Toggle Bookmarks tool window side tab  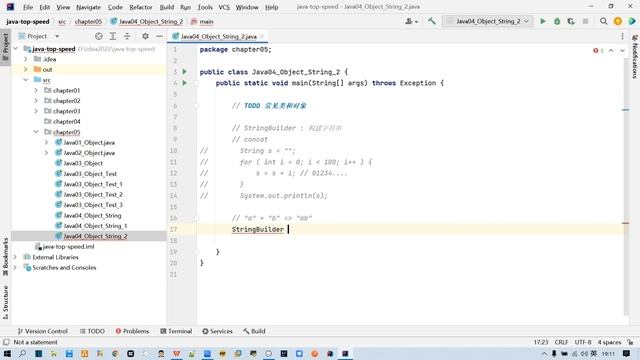(x=5, y=257)
